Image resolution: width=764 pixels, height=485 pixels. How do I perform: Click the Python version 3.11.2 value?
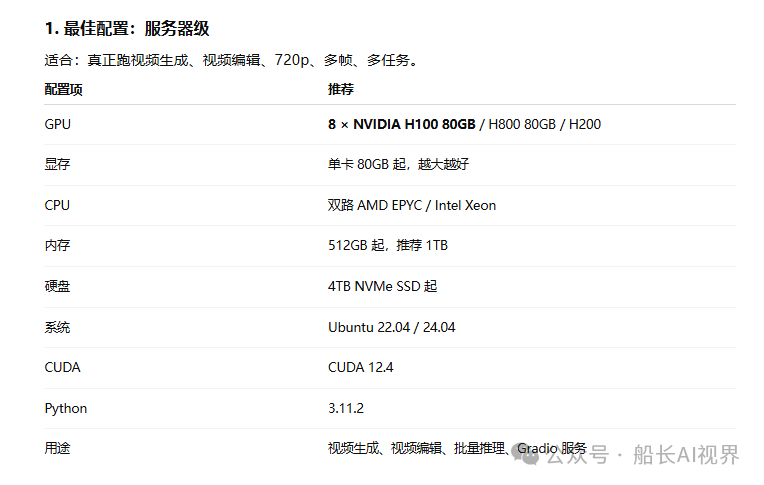(x=346, y=408)
